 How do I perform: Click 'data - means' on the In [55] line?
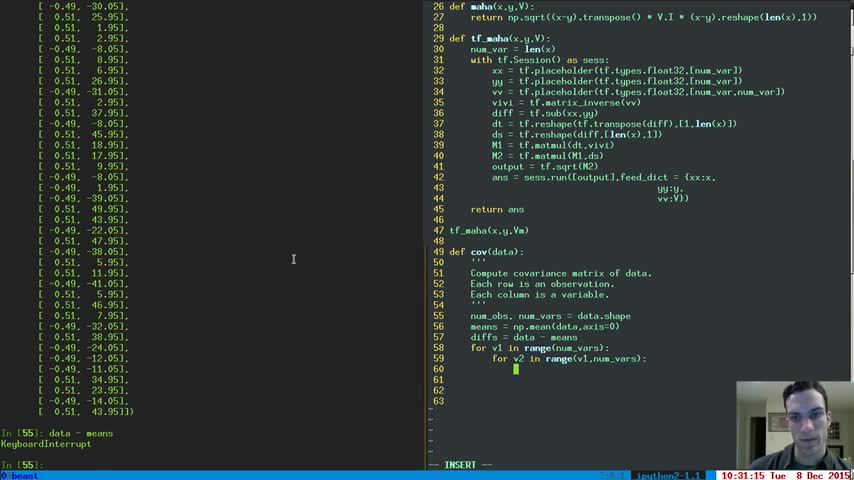(x=81, y=434)
